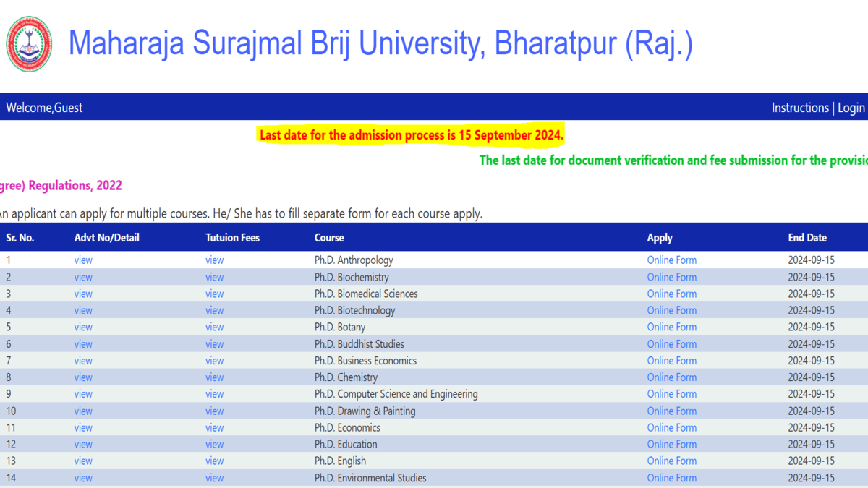View advt detail for Ph.D. Chemistry
The width and height of the screenshot is (868, 488).
83,377
